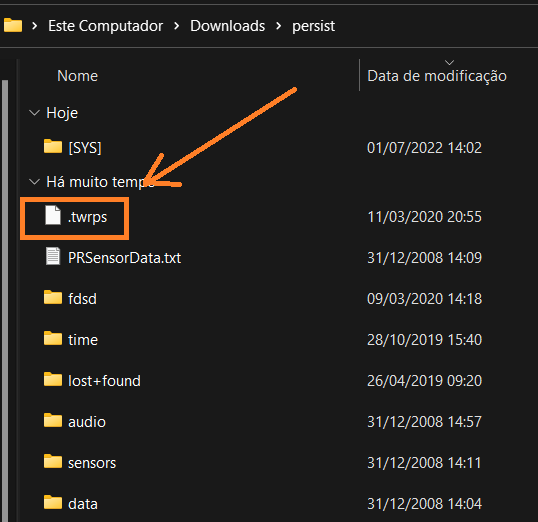Select the .twrps file icon
Screen dimensions: 538x522
tap(53, 215)
